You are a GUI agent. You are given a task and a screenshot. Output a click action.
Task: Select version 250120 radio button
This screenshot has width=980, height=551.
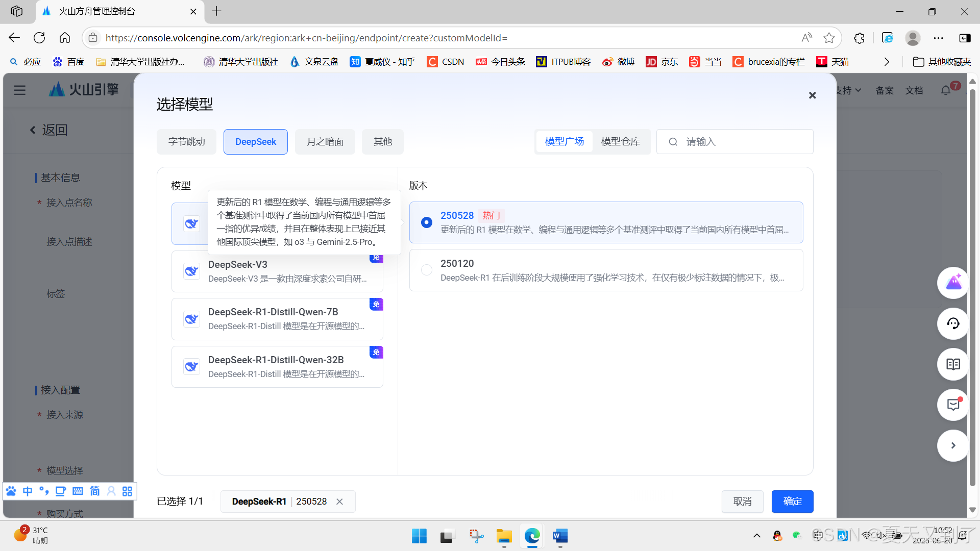(427, 270)
